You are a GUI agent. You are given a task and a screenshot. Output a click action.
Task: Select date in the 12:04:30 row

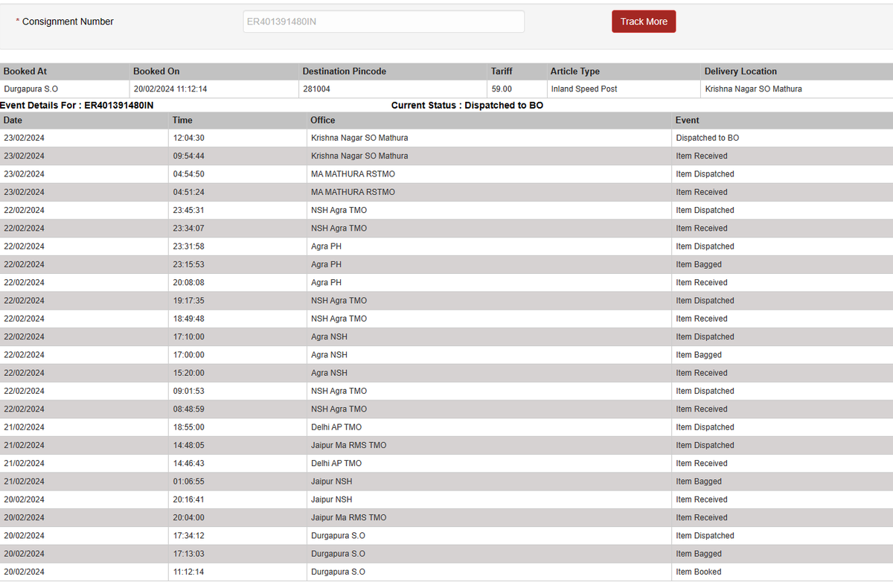point(24,138)
